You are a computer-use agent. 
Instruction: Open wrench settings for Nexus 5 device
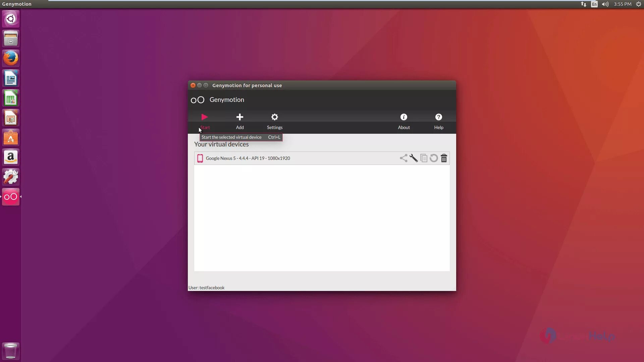tap(414, 158)
